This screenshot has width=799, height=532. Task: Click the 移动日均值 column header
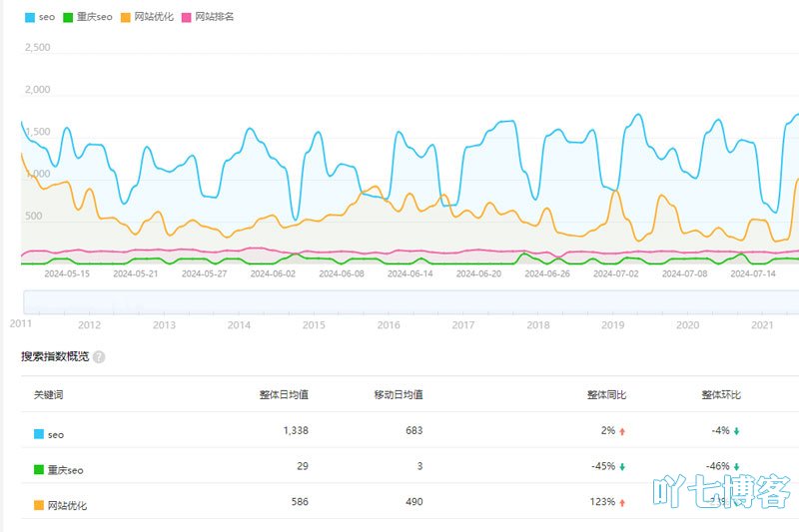(x=399, y=394)
